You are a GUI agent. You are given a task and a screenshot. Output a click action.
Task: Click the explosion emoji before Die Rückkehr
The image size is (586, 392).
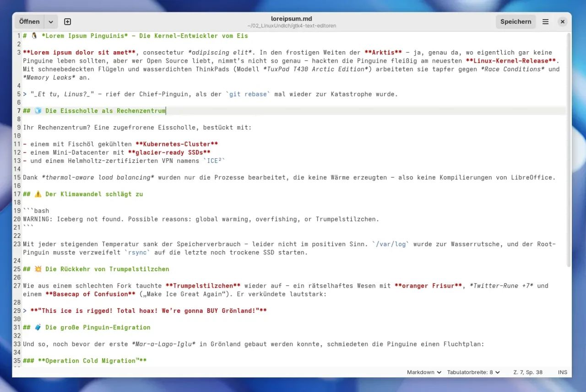[38, 269]
